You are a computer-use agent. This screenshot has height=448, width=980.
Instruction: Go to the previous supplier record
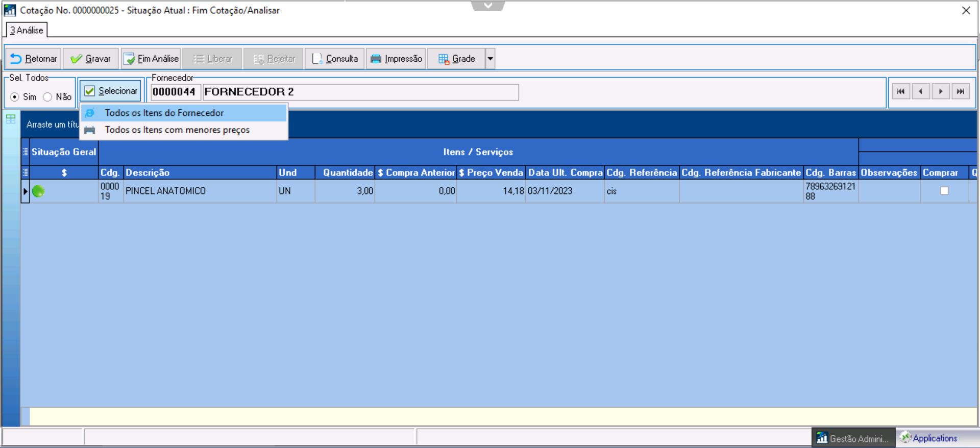pyautogui.click(x=921, y=91)
